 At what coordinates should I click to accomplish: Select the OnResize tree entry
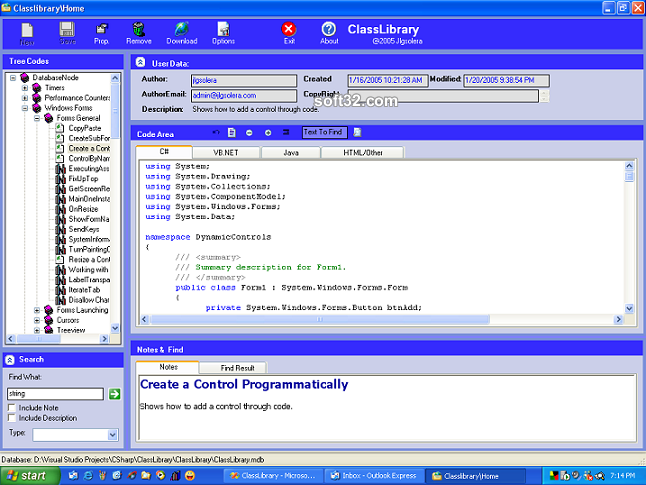(83, 209)
